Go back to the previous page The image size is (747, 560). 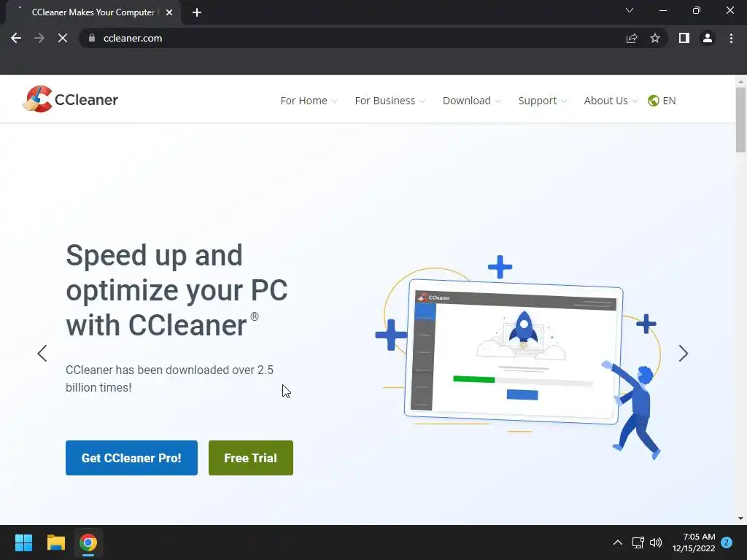click(x=16, y=38)
